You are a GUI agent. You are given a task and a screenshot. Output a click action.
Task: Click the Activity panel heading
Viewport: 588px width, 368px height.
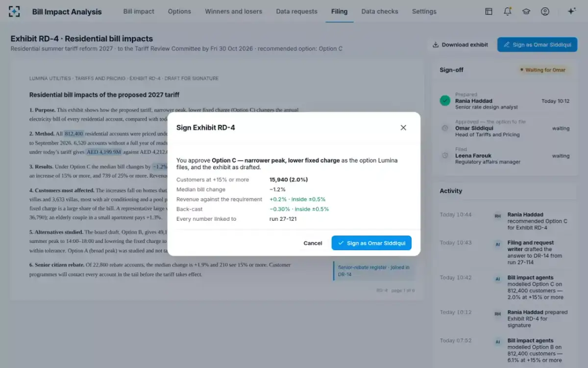[451, 191]
